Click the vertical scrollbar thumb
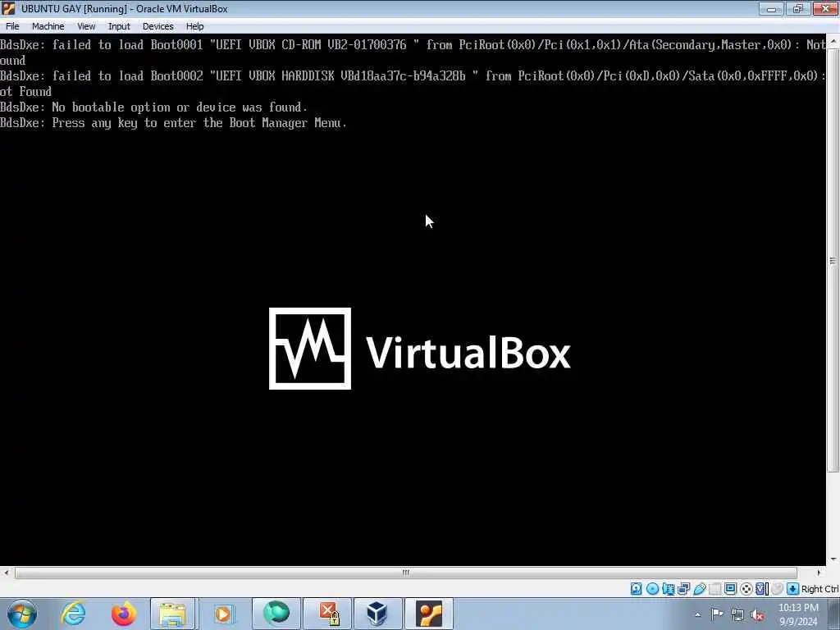The height and width of the screenshot is (630, 840). (x=833, y=260)
